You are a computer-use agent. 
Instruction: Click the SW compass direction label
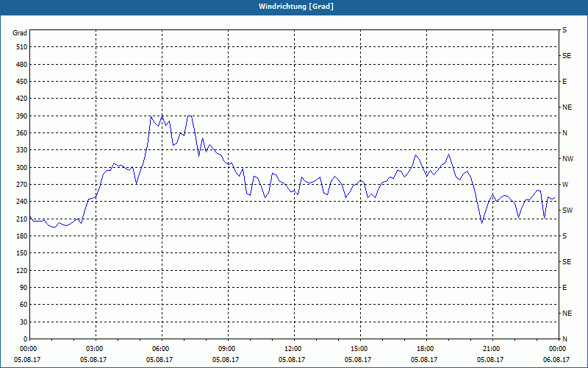point(567,210)
